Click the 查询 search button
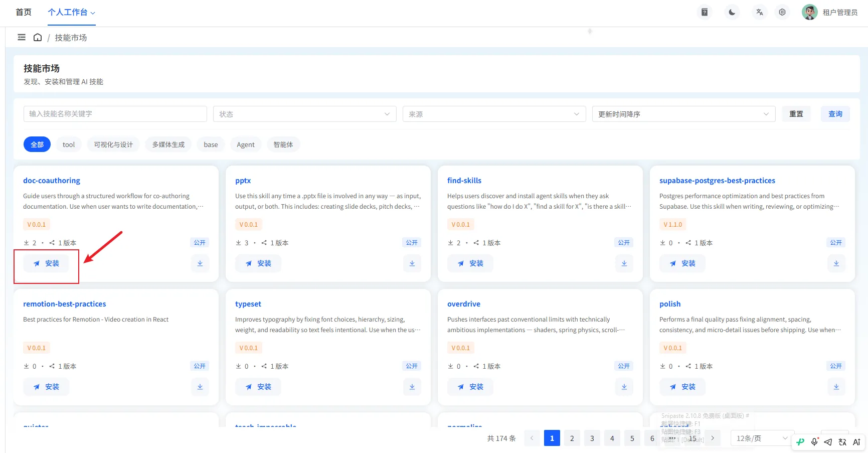868x453 pixels. tap(835, 114)
